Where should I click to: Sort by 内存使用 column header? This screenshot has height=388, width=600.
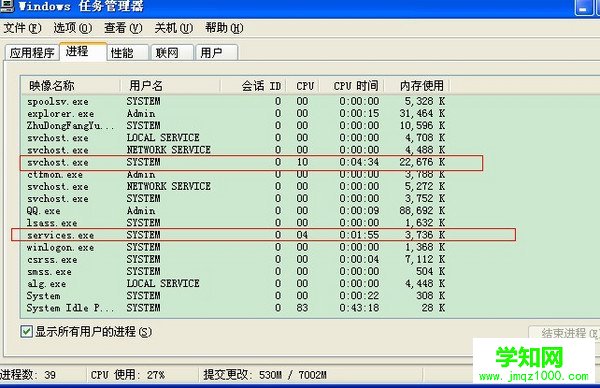(x=417, y=85)
